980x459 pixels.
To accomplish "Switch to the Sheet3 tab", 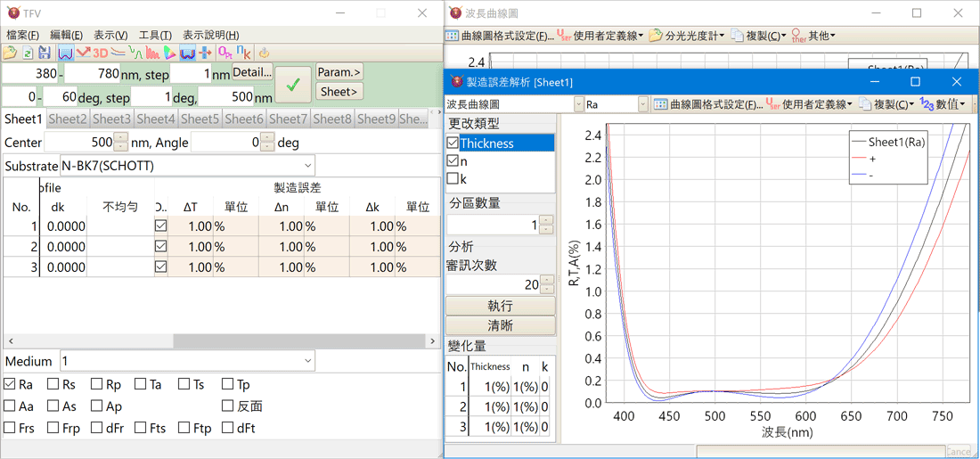I will tap(112, 119).
